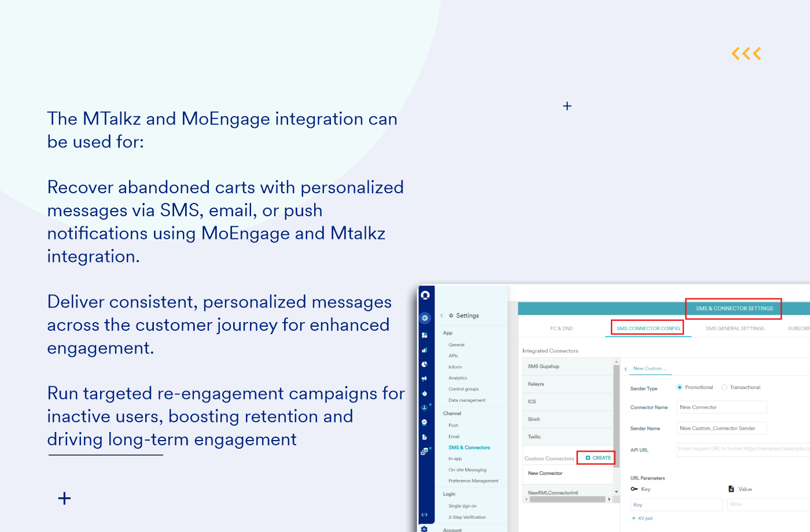
Task: Click the Sender Name input field
Action: click(x=721, y=428)
